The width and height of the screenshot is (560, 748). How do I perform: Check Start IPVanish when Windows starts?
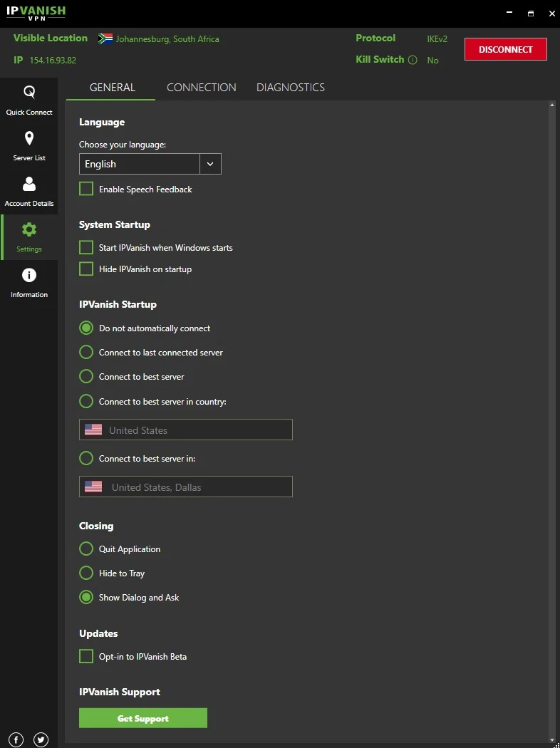pyautogui.click(x=86, y=247)
